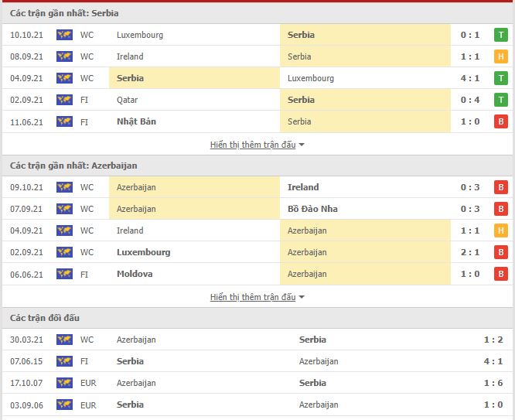The image size is (515, 420).
Task: Click the world flag icon on the 10.10.21 row
Action: (64, 35)
